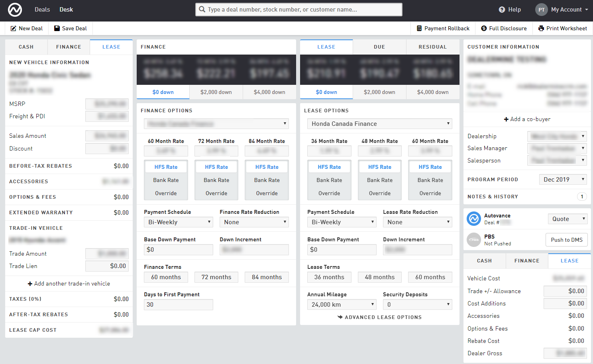Open the Program Period dropdown
The image size is (593, 364).
coord(563,180)
